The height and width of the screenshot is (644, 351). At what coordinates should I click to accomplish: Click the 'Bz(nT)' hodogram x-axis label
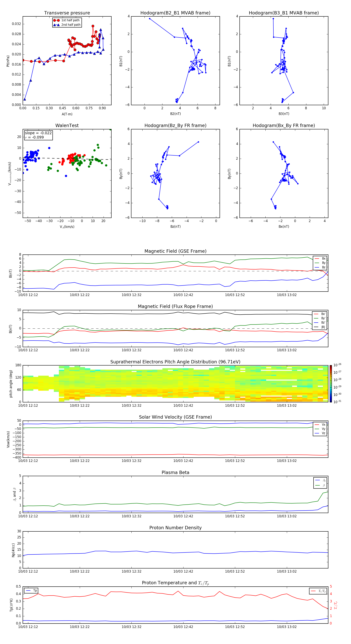point(175,227)
